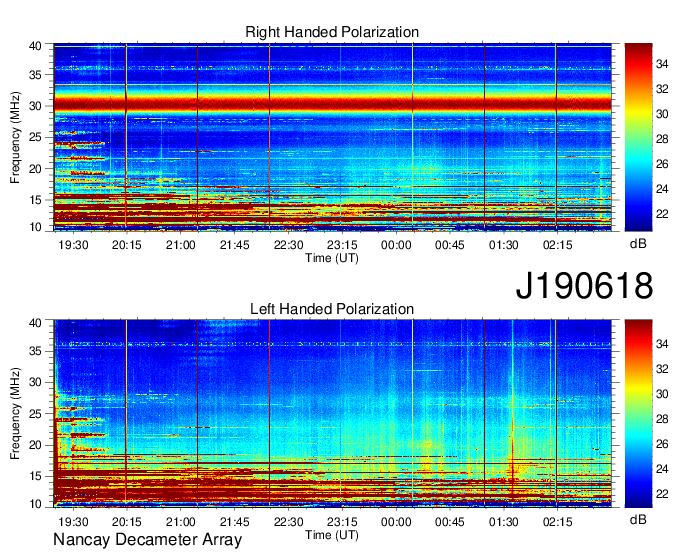Click the 10 MHz frequency tick, Left Handed plot
Image resolution: width=680 pixels, height=552 pixels.
[35, 504]
